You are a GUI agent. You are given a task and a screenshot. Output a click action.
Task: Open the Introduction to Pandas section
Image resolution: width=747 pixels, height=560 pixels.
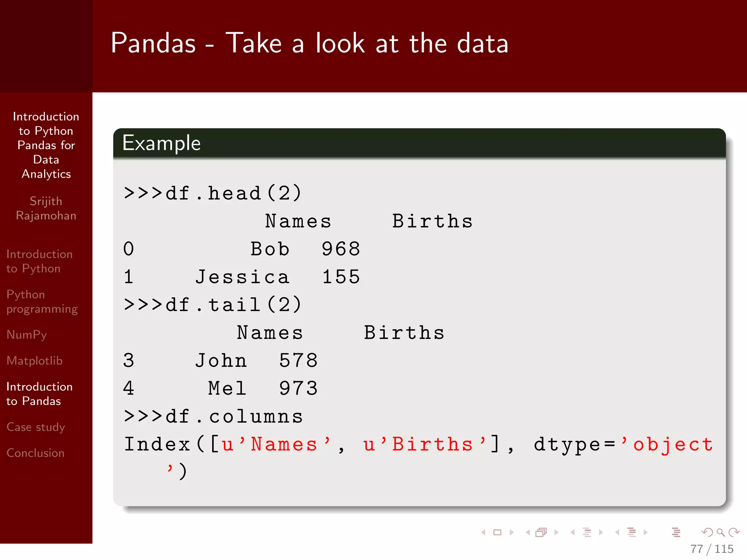tap(39, 394)
